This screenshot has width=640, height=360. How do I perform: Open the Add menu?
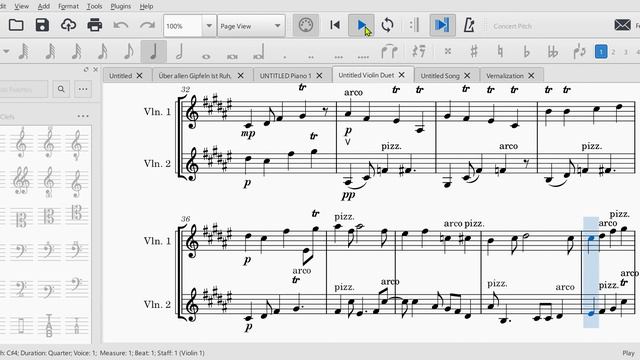pyautogui.click(x=44, y=6)
